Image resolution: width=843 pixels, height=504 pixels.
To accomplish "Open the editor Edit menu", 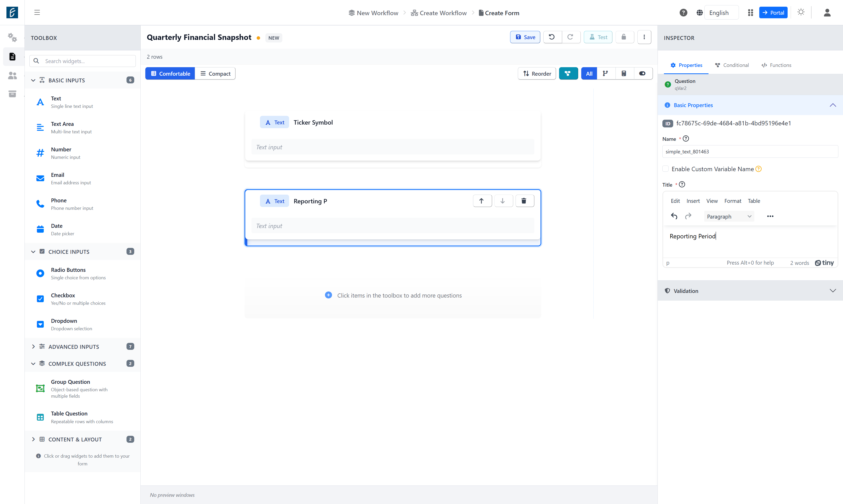I will tap(675, 201).
